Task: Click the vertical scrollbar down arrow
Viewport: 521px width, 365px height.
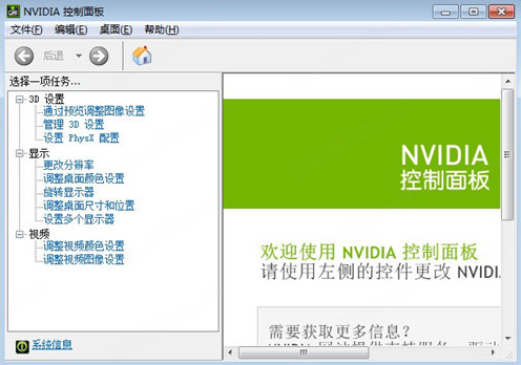Action: (x=508, y=338)
